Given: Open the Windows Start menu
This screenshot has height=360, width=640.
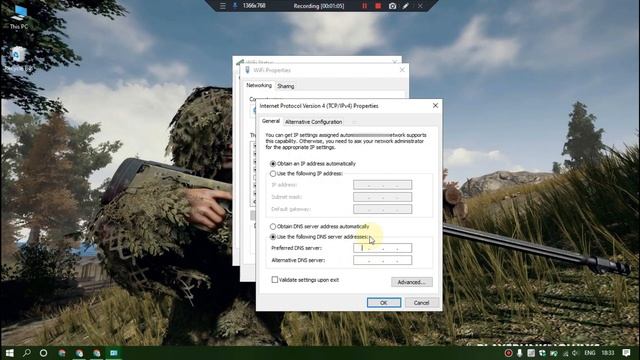Looking at the screenshot, I should point(10,353).
